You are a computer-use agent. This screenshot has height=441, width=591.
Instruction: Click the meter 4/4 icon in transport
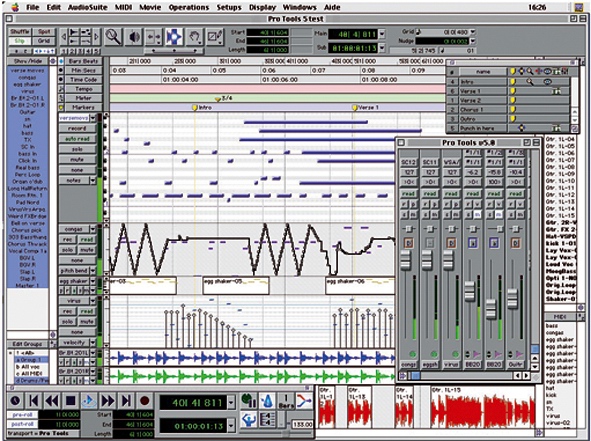(x=267, y=419)
